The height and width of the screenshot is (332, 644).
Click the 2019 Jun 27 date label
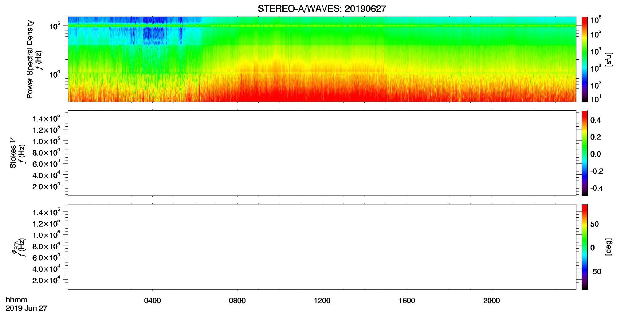pos(26,308)
